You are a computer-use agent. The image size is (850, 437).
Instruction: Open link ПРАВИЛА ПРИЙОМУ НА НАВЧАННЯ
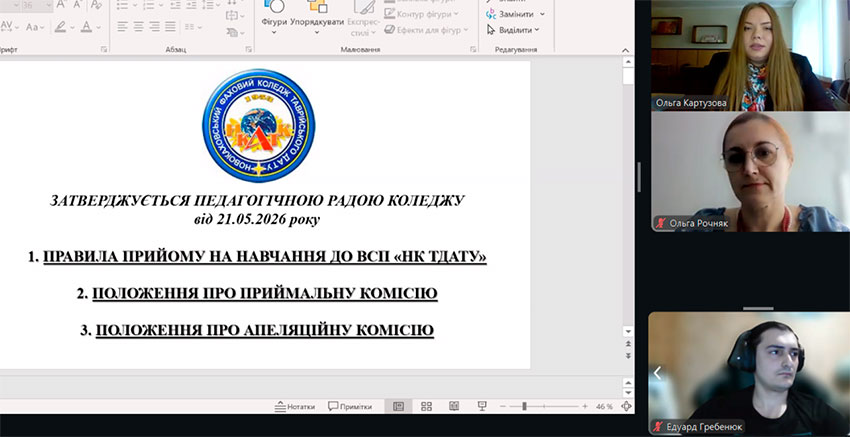[265, 256]
